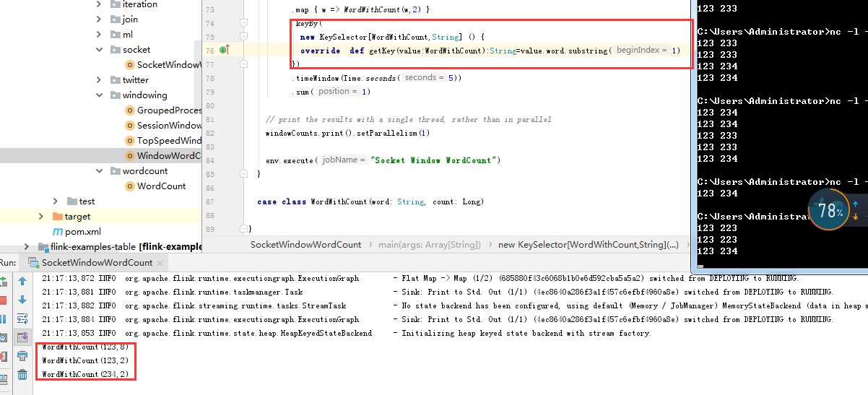Click the Up stack trace arrow
The height and width of the screenshot is (395, 868).
click(22, 281)
